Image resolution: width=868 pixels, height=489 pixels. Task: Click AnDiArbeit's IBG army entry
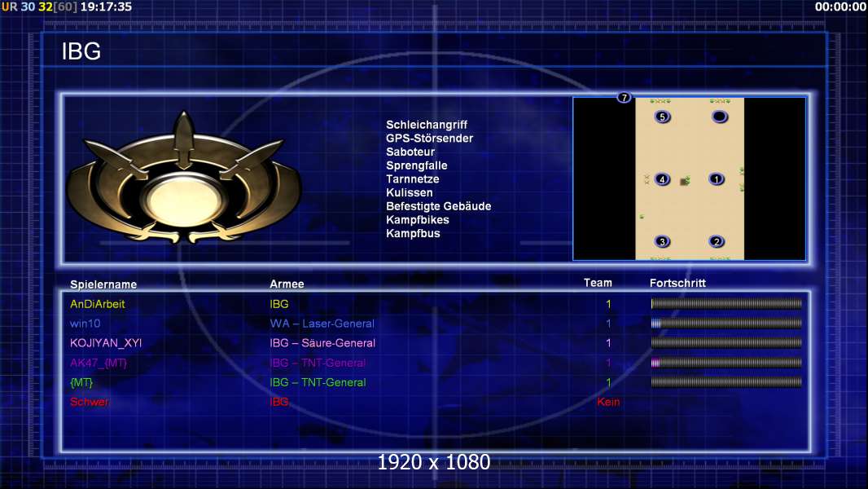pos(279,304)
